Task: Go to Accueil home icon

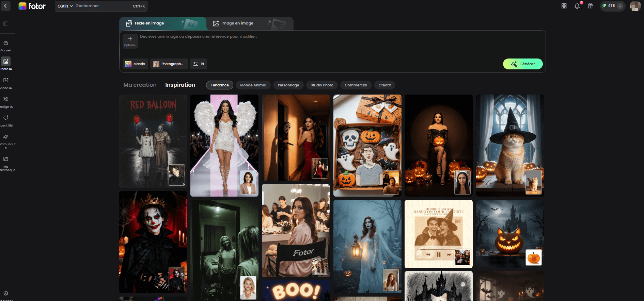Action: [x=6, y=43]
